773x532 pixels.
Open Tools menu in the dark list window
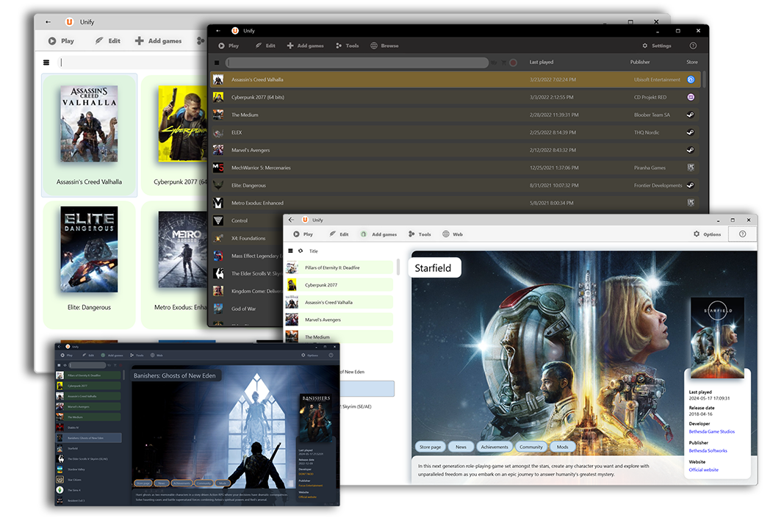click(347, 46)
